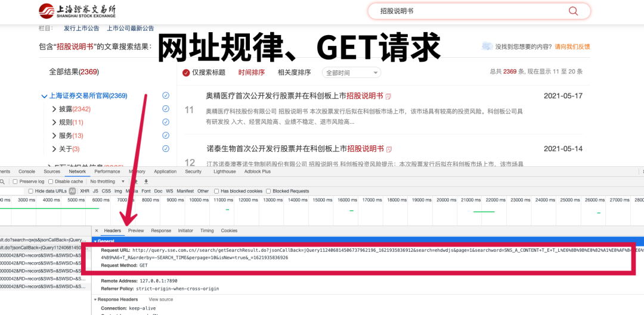
Task: Check Hide data URLs checkbox
Action: pyautogui.click(x=31, y=191)
